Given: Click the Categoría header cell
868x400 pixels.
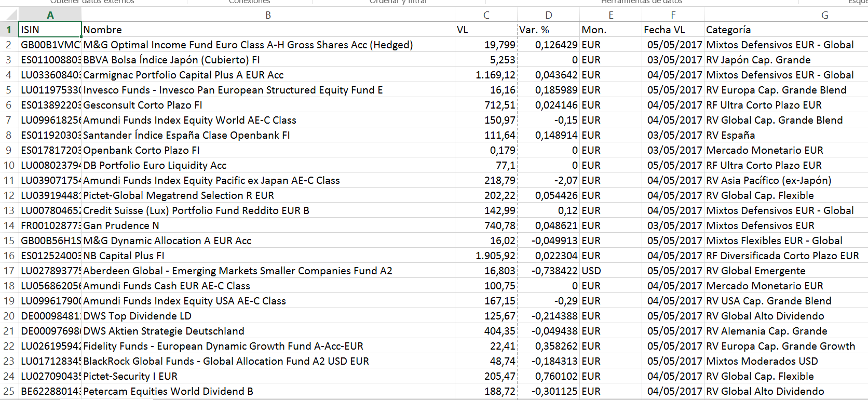Looking at the screenshot, I should [786, 30].
